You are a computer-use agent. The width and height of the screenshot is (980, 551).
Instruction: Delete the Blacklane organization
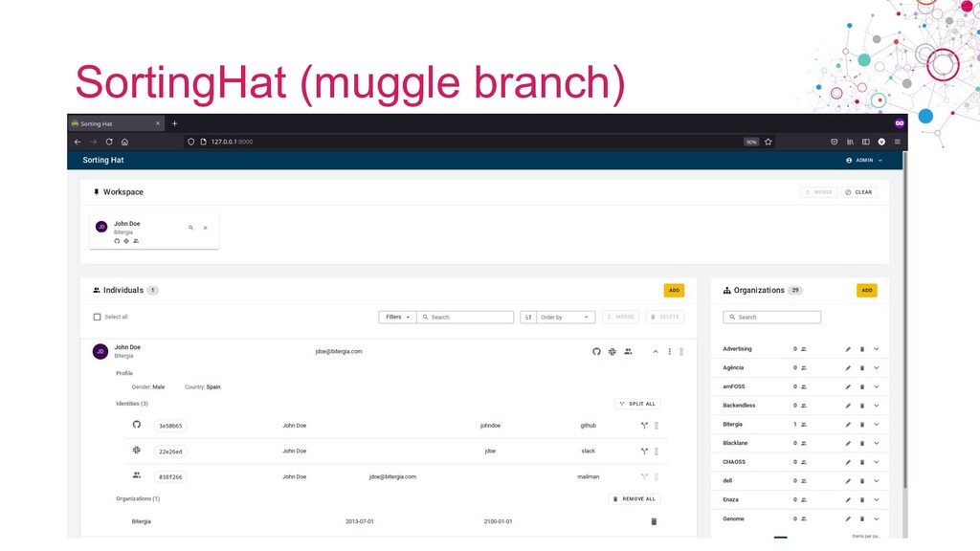coord(862,443)
